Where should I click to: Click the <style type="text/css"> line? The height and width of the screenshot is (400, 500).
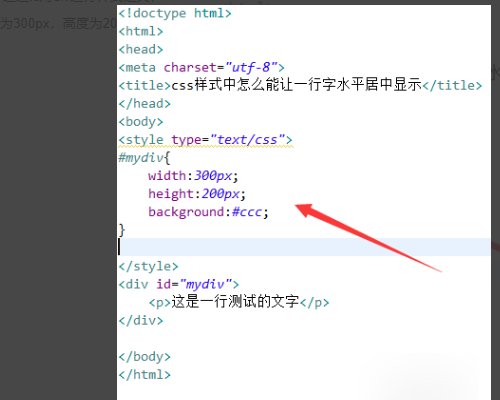(205, 140)
